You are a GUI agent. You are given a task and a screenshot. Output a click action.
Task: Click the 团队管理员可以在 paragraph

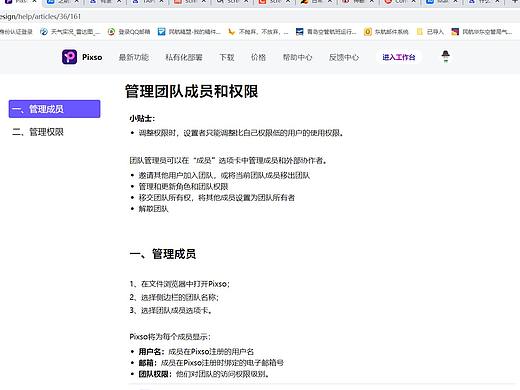(229, 160)
